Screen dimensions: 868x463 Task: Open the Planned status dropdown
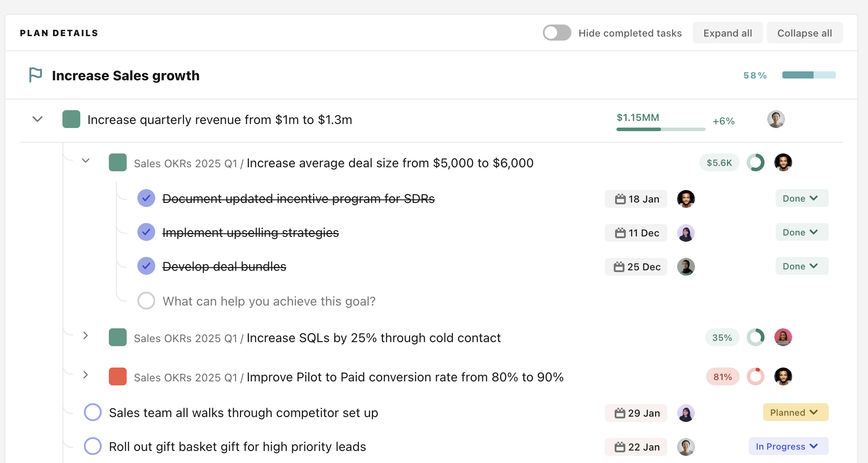click(795, 413)
